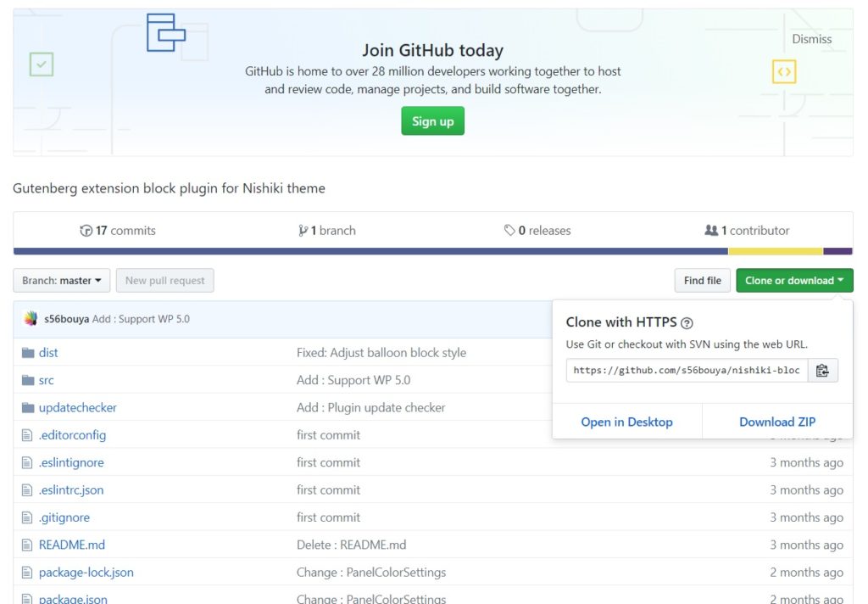
Task: Click the releases tag icon
Action: coord(509,231)
